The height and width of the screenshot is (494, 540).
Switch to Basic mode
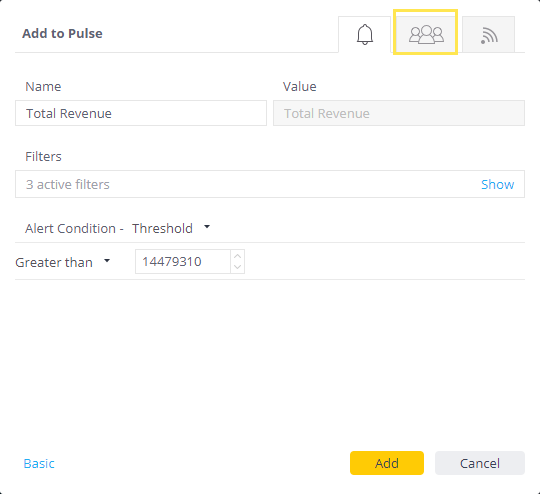(39, 463)
